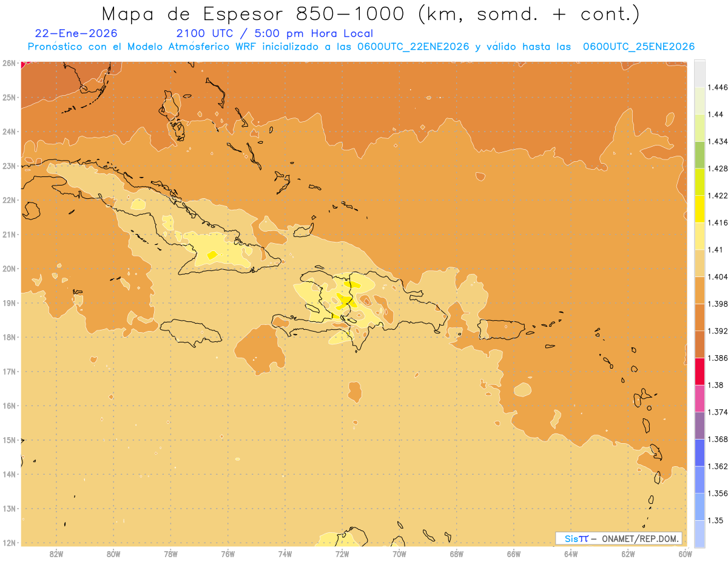Click the time label '2100 UTC / 5:00 pm Hora Local'
The image size is (728, 562).
click(x=274, y=33)
